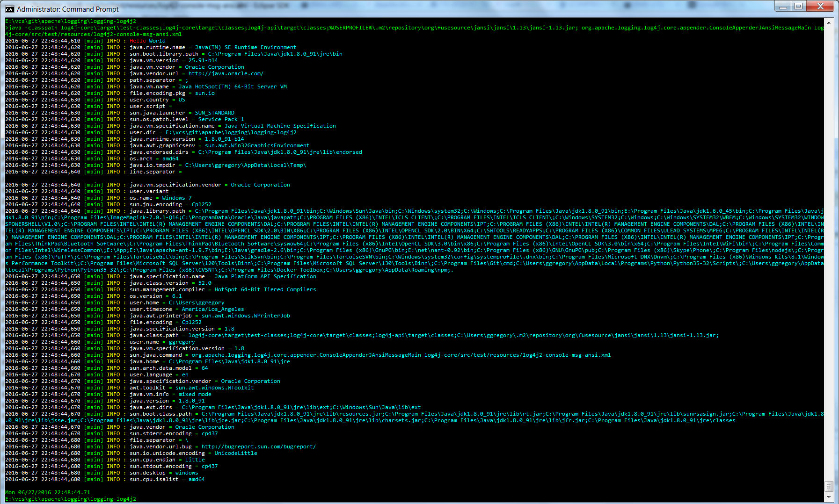The width and height of the screenshot is (839, 504).
Task: Click the 'America/Los_Angeles' timezone value
Action: (x=212, y=309)
